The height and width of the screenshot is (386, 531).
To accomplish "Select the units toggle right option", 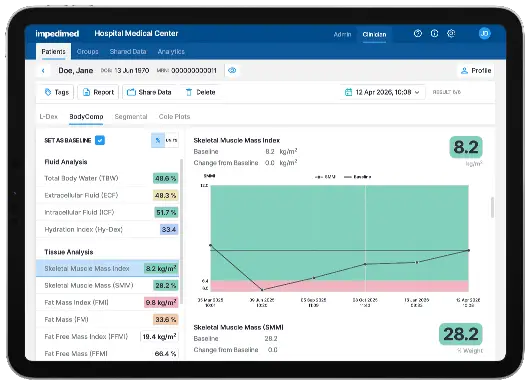I will tap(171, 140).
